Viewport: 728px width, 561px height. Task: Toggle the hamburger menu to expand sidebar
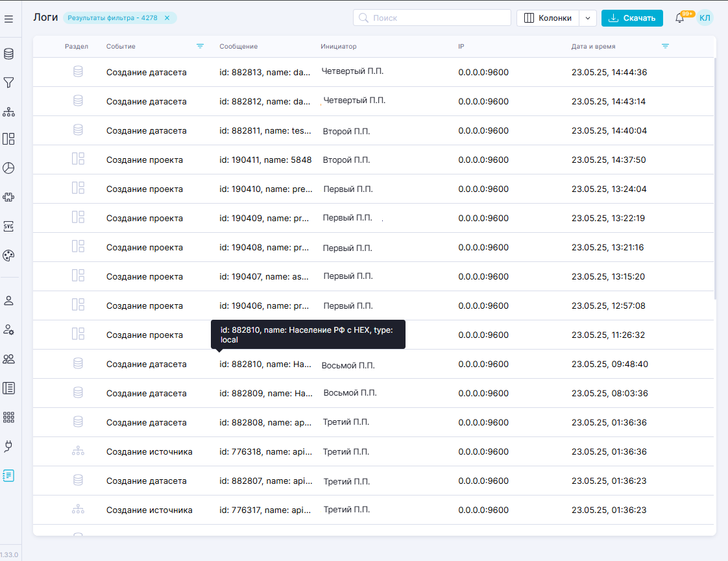(8, 19)
